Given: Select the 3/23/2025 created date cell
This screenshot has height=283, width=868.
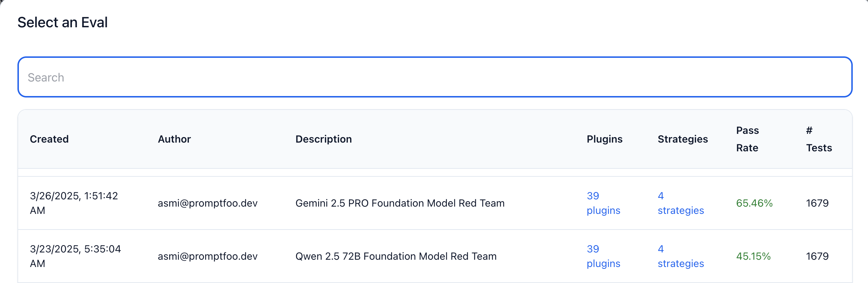Looking at the screenshot, I should 75,256.
